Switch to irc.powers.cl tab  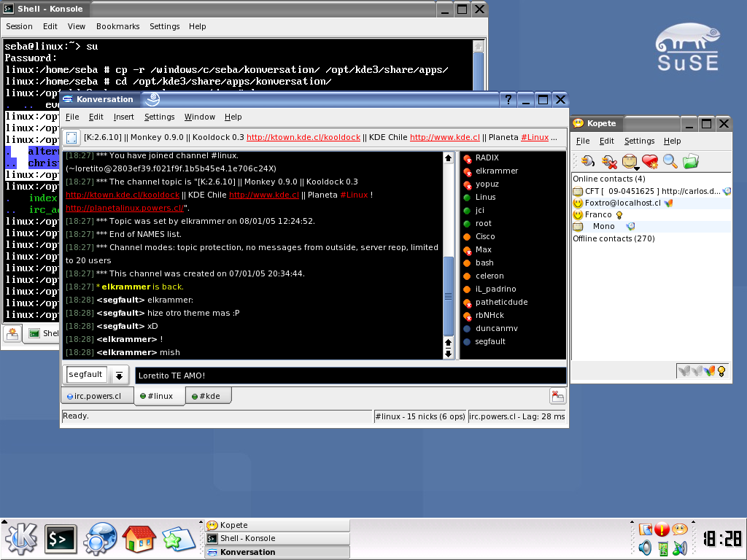coord(97,396)
